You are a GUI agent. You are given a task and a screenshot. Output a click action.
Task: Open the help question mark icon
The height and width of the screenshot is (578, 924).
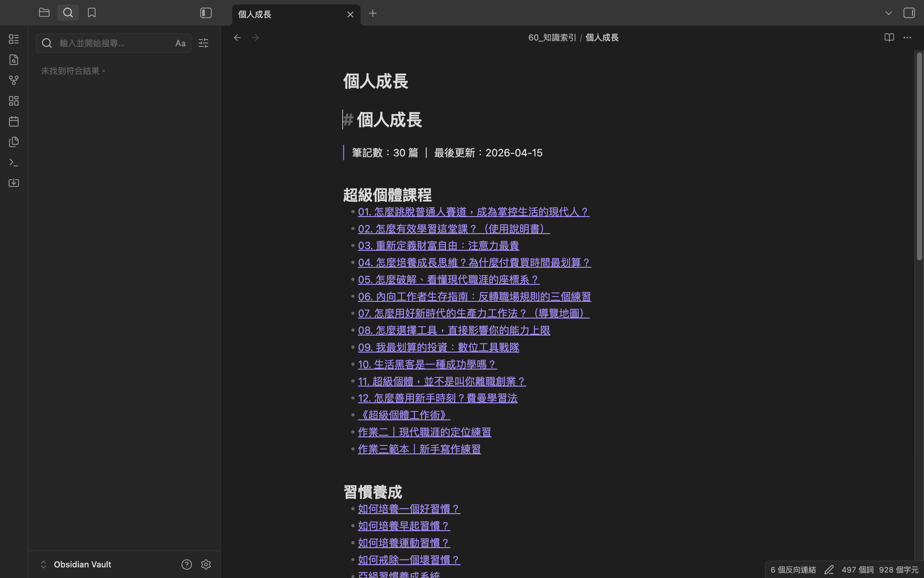[x=186, y=564]
